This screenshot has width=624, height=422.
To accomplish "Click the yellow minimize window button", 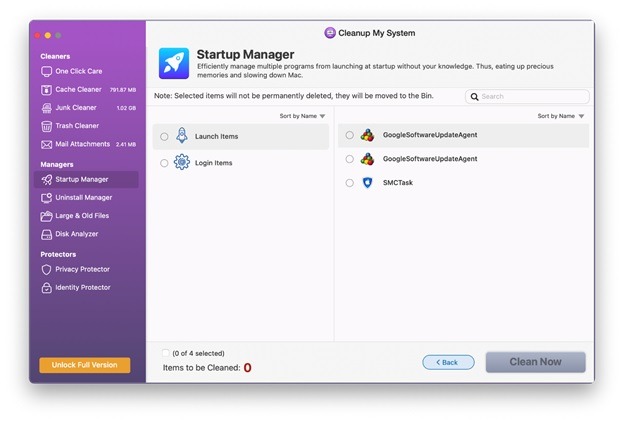I will (48, 35).
